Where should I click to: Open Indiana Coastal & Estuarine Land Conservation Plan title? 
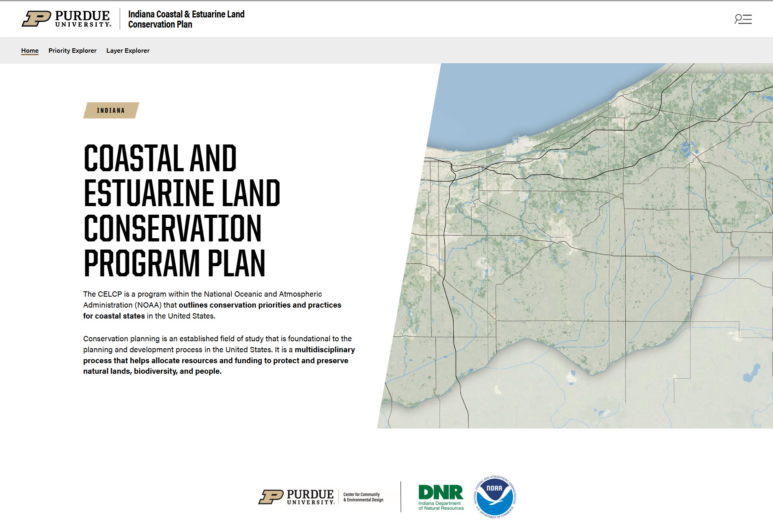(186, 19)
